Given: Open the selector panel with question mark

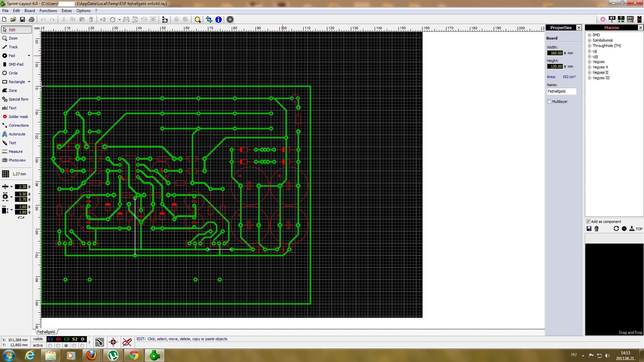Looking at the screenshot, I should (621, 19).
